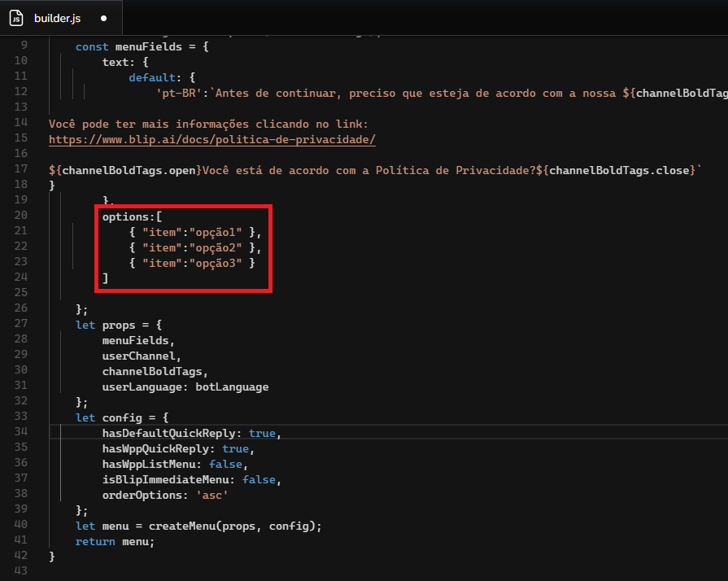Click 'let props = {' declaration

pyautogui.click(x=119, y=325)
